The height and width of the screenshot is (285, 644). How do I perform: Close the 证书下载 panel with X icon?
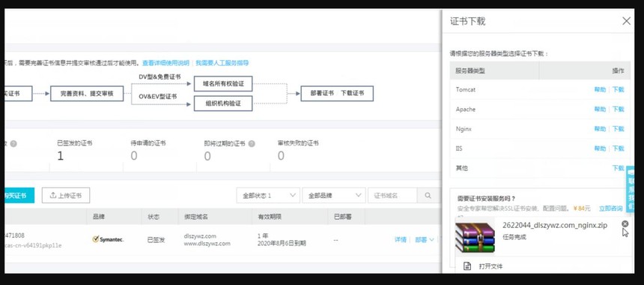(x=626, y=21)
